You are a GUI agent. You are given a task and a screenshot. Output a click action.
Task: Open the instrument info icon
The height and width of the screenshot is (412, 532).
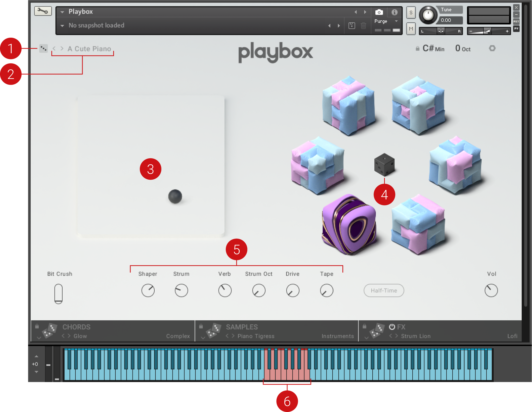pyautogui.click(x=394, y=12)
